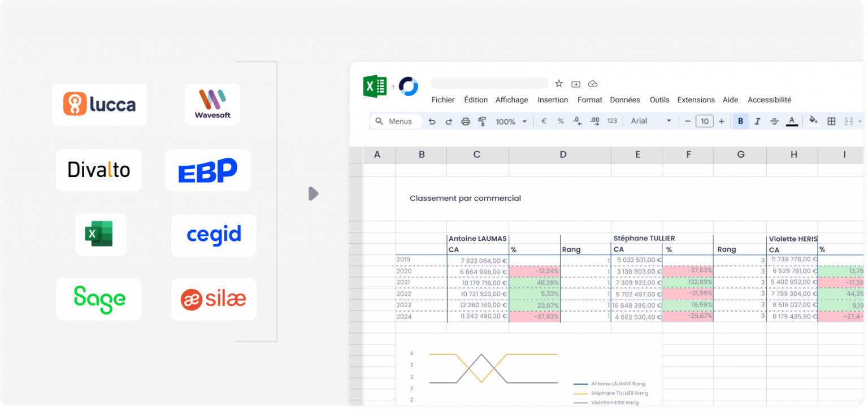Click the document title field
868x410 pixels.
pos(489,84)
